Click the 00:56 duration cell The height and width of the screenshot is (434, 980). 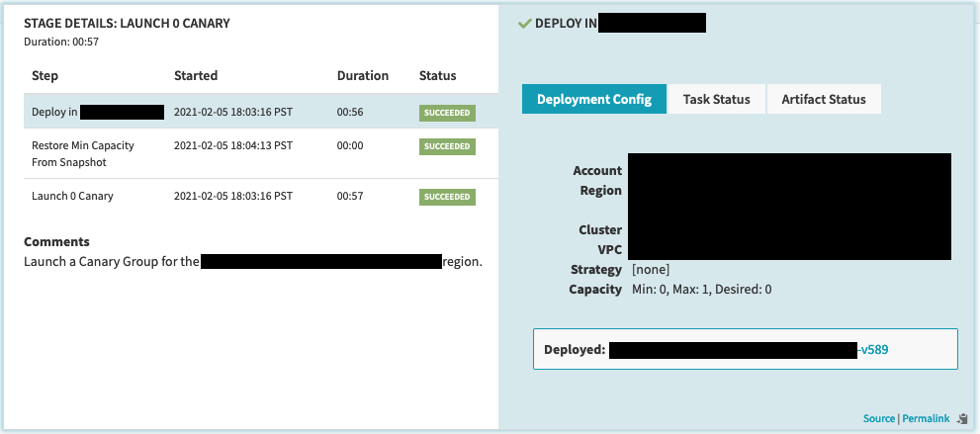tap(350, 113)
